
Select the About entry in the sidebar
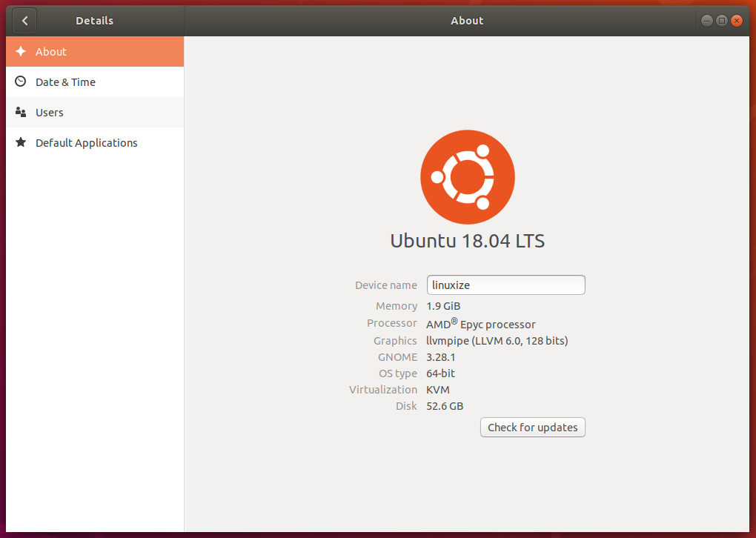50,52
